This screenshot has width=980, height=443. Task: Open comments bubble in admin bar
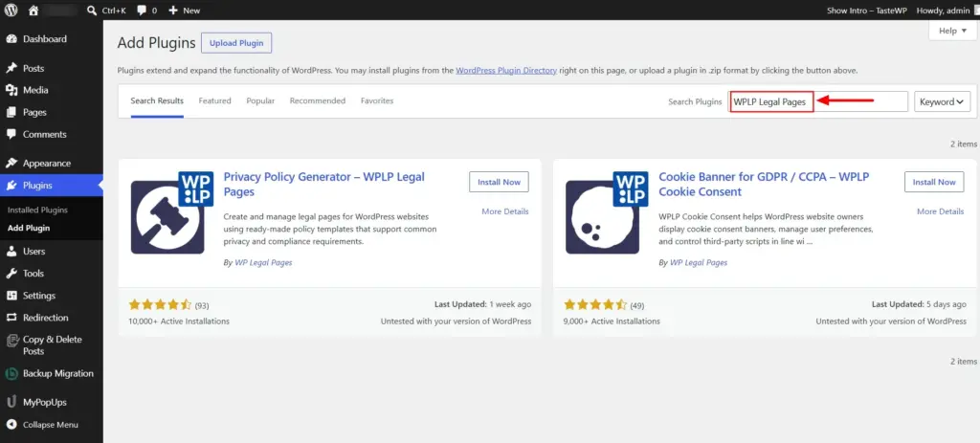point(143,11)
